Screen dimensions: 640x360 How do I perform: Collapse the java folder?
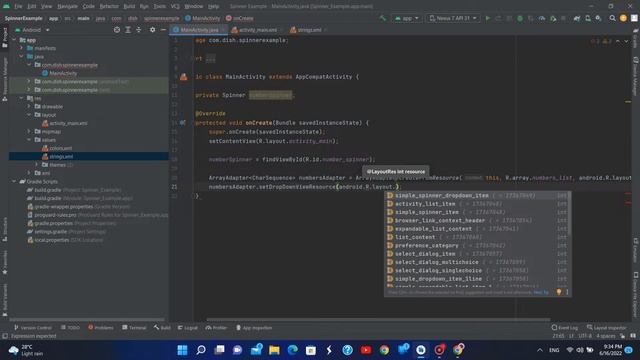[22, 57]
